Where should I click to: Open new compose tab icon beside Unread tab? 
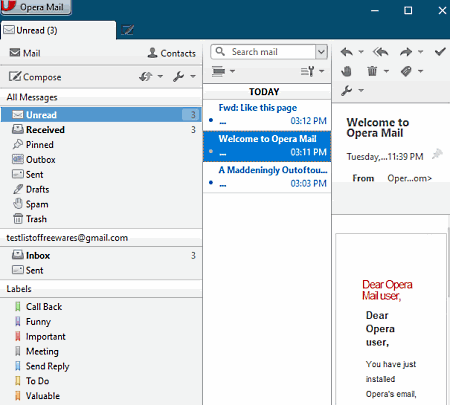click(127, 30)
